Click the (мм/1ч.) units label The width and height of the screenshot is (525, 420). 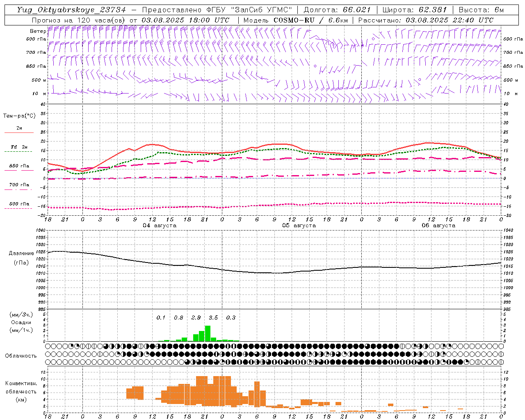tap(21, 330)
